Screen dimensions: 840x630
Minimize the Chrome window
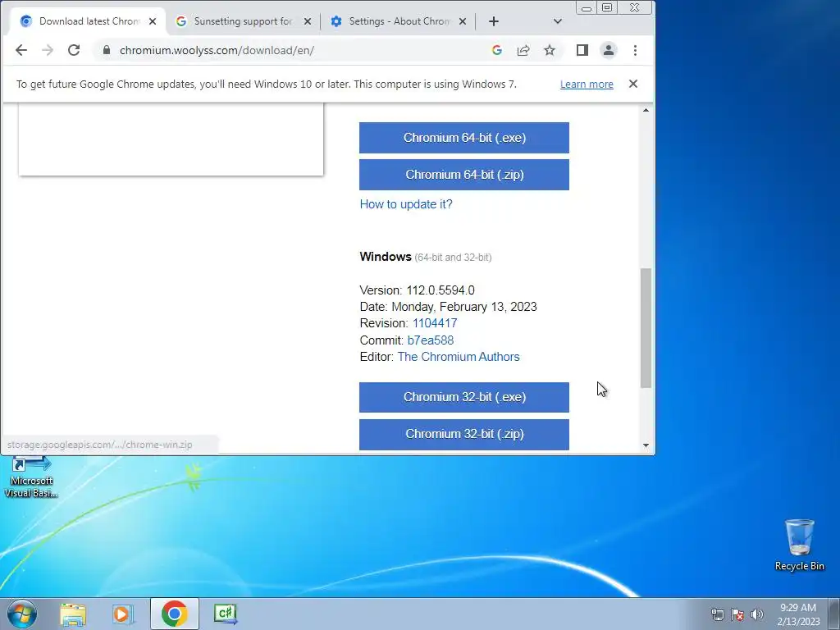point(587,7)
